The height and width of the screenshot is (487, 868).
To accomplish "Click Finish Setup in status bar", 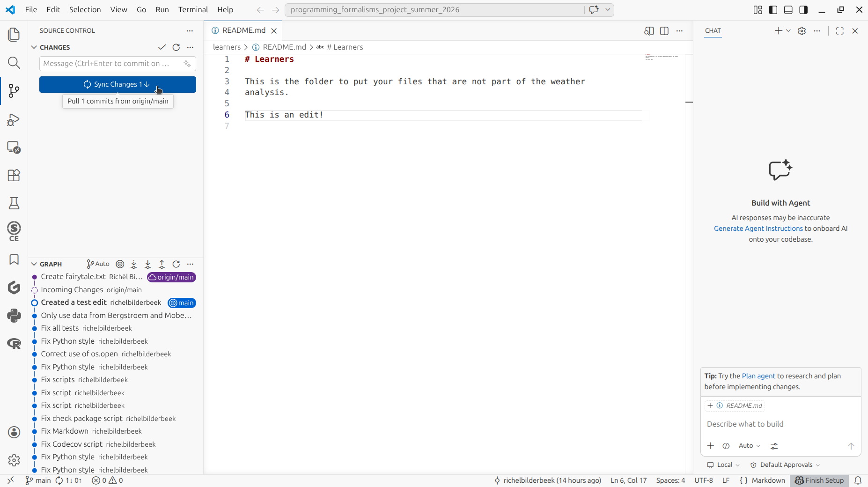I will coord(819,480).
